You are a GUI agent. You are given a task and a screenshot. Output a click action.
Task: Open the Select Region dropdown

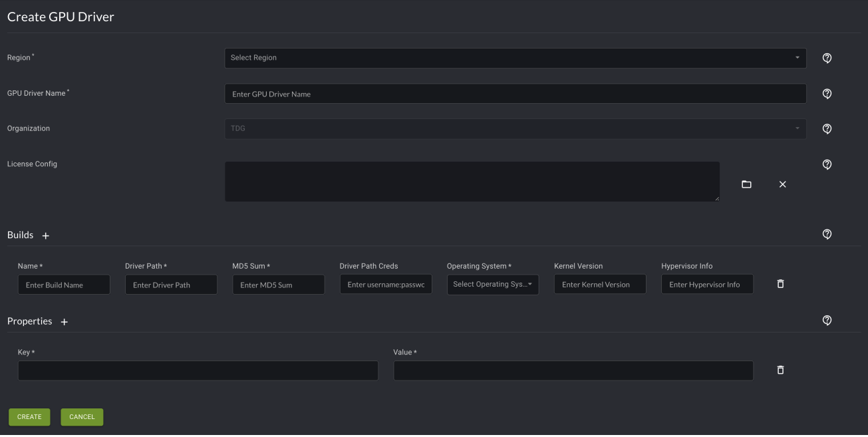[515, 58]
